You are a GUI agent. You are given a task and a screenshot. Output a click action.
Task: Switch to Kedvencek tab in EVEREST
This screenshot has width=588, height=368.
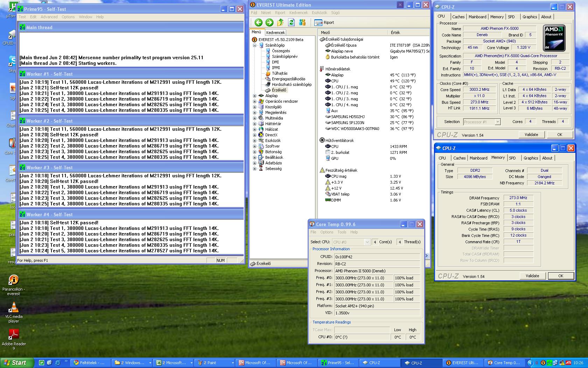coord(275,32)
